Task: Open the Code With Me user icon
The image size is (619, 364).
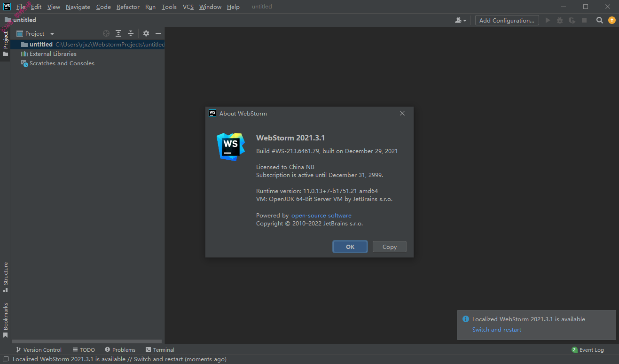Action: click(461, 20)
